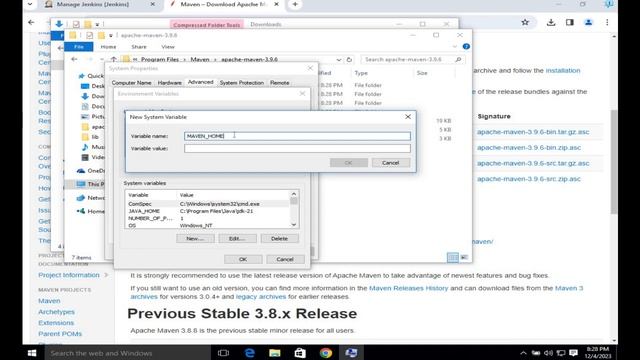
Task: Click Search apache-maven-3.9.6 box
Action: click(x=412, y=60)
